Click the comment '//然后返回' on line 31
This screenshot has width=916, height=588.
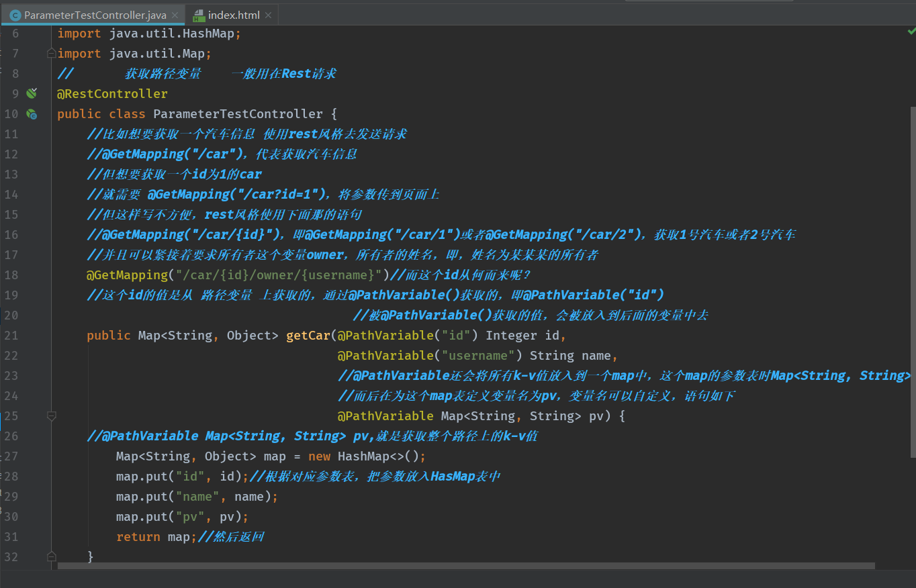231,537
